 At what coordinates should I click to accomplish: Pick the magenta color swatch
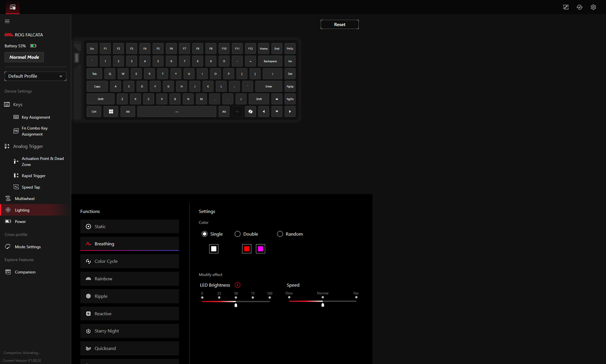coord(261,249)
